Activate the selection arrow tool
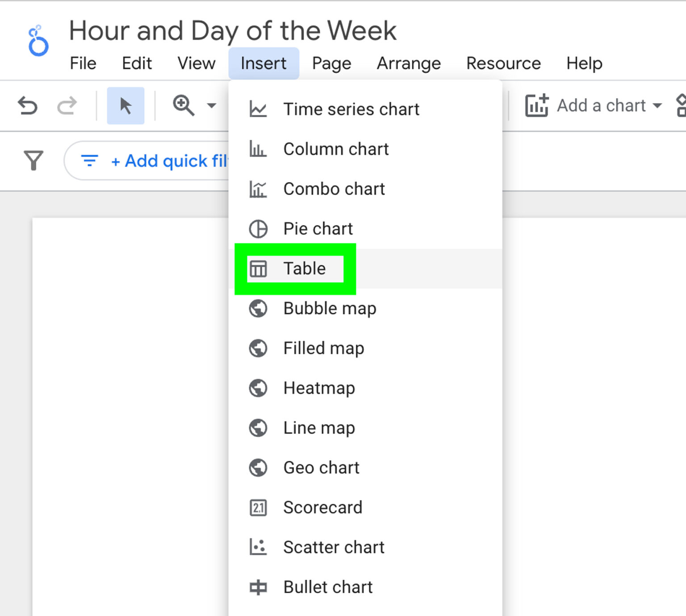Screen dimensions: 686x616 click(125, 105)
